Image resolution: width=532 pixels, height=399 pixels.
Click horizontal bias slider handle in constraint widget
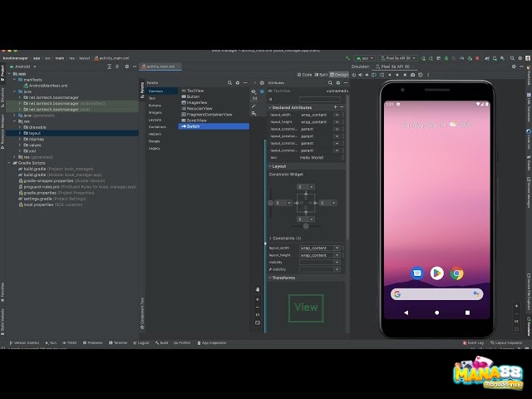point(306,226)
